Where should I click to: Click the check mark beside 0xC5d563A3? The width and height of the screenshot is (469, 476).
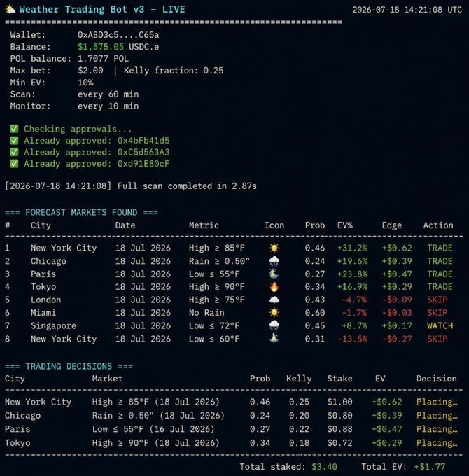pyautogui.click(x=14, y=152)
